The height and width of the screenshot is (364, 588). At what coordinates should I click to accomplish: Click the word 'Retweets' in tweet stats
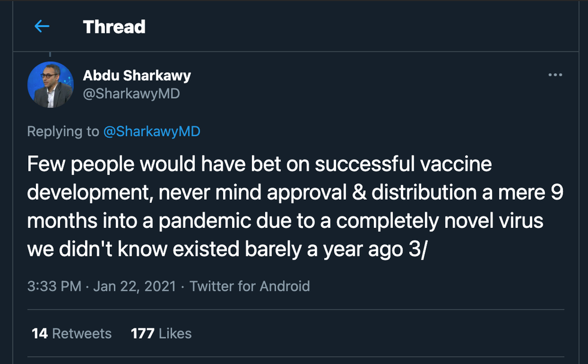click(82, 333)
